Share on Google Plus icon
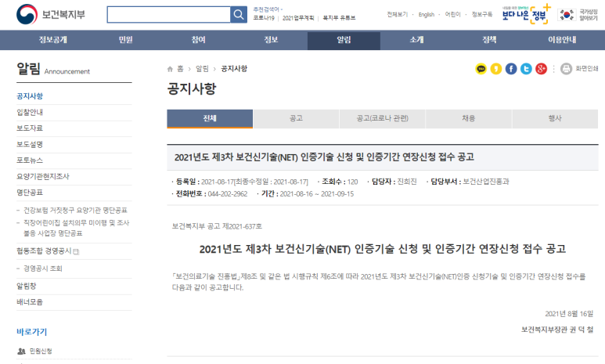Viewport: 605px width, 364px height. coord(541,69)
